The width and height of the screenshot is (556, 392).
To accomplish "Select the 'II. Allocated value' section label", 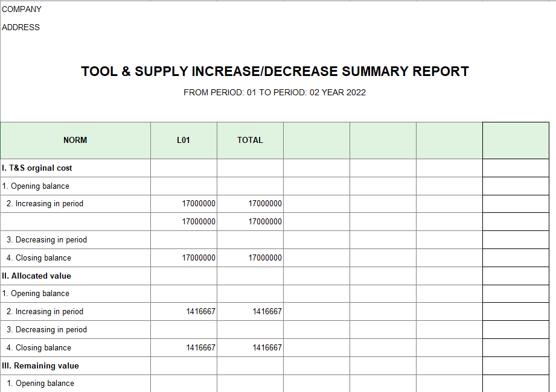I will coord(37,276).
